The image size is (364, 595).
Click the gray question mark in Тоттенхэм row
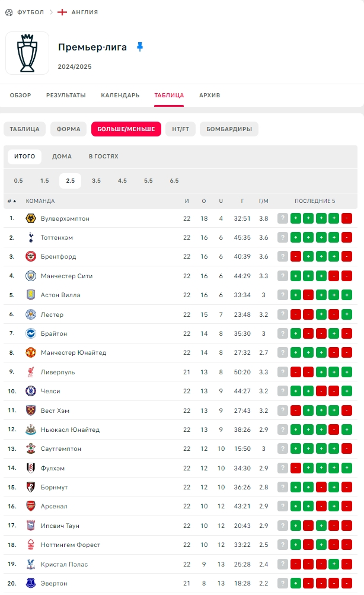pos(282,237)
